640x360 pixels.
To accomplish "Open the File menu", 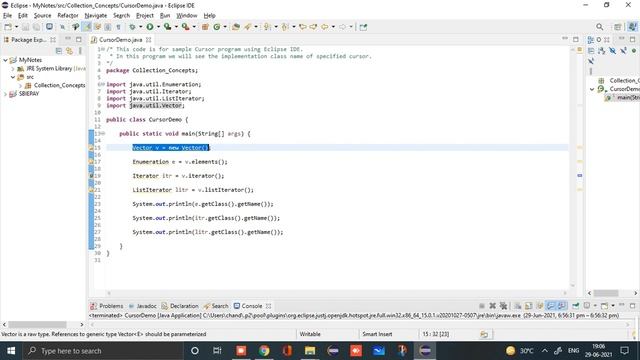I will pos(7,16).
